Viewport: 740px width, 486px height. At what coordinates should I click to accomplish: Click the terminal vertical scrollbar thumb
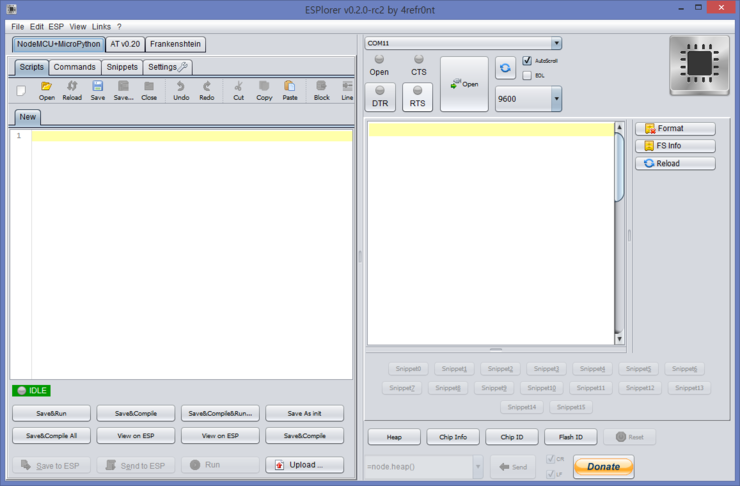click(x=619, y=167)
